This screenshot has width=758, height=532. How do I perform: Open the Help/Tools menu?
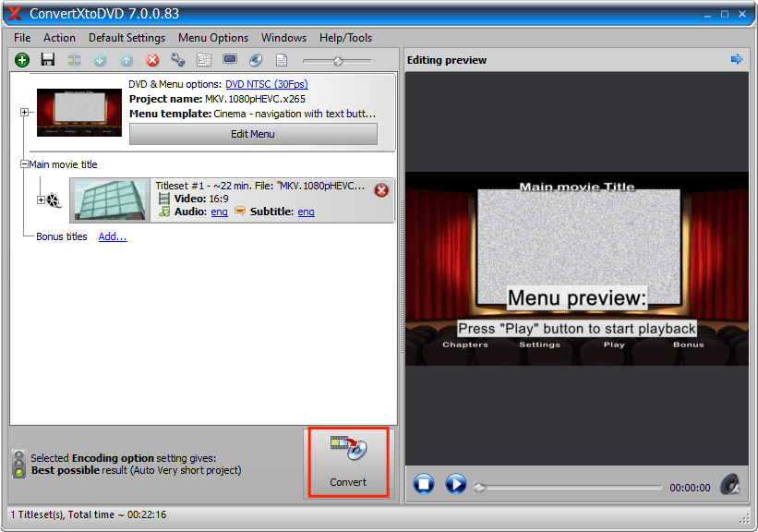pos(345,38)
